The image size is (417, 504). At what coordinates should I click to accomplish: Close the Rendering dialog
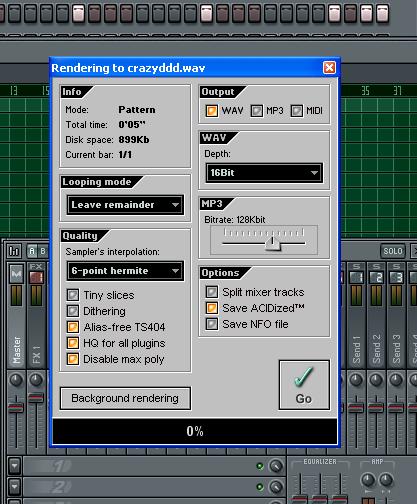click(x=329, y=68)
